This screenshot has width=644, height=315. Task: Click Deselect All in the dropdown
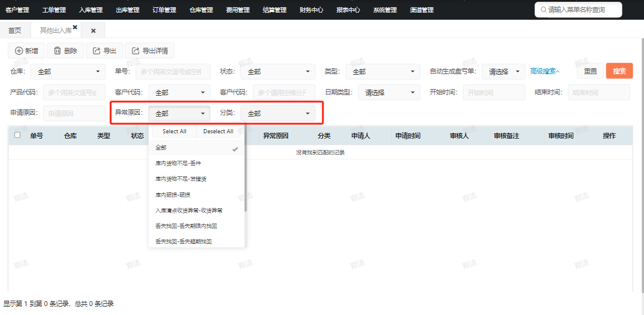click(x=218, y=131)
